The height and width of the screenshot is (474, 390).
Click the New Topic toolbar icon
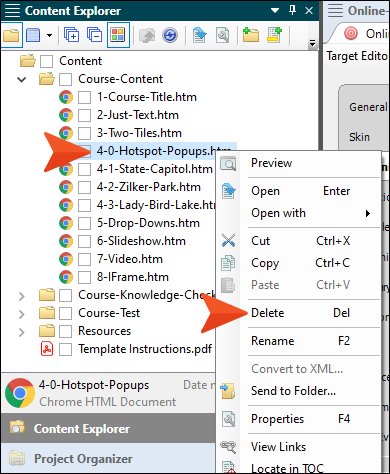coord(275,35)
